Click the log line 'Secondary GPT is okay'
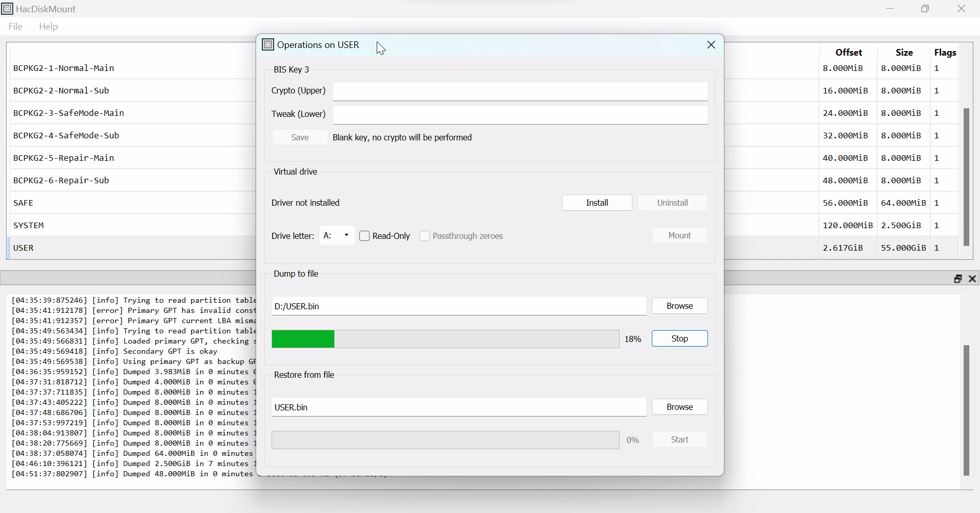This screenshot has height=513, width=980. coord(115,351)
